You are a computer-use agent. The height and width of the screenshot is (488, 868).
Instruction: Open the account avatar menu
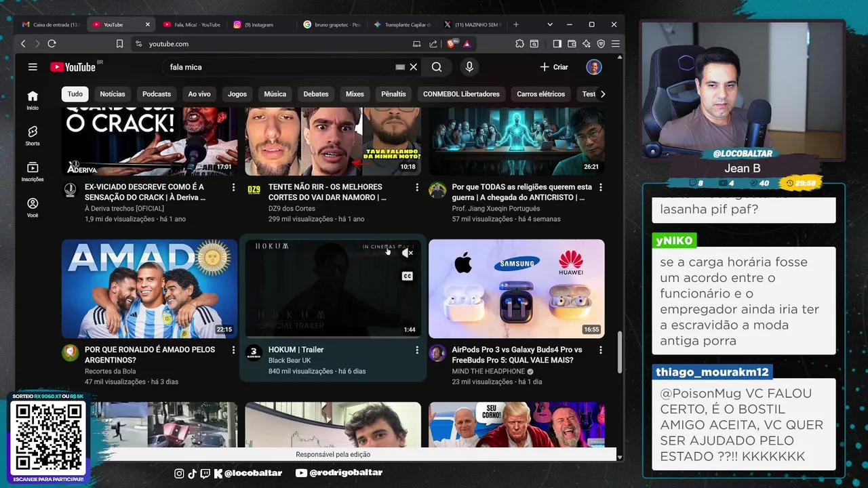coord(594,67)
